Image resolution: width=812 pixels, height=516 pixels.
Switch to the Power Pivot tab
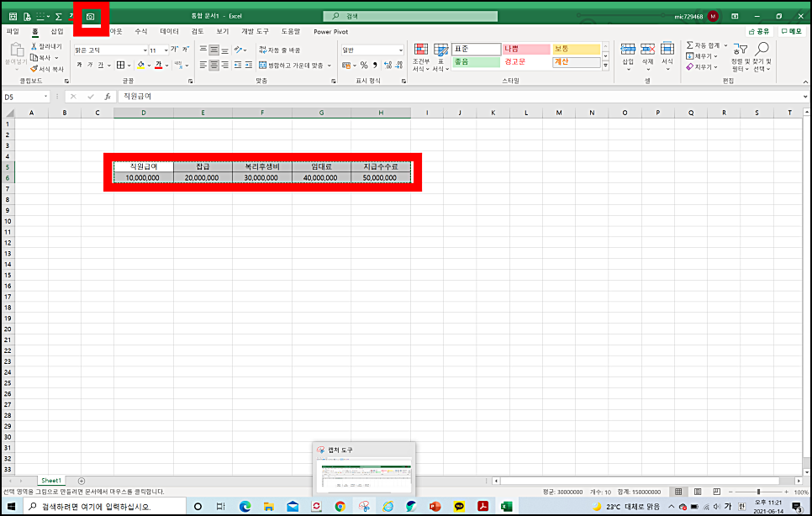pyautogui.click(x=331, y=32)
